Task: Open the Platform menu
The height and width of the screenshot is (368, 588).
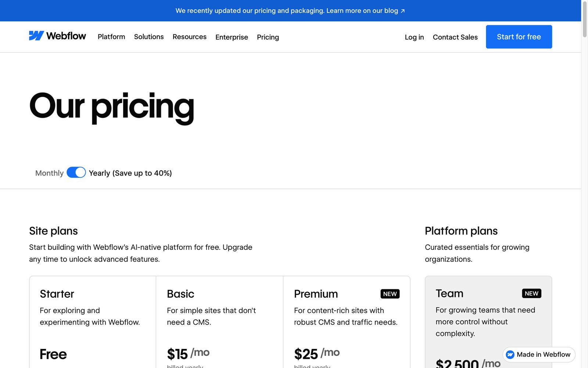Action: pos(111,37)
